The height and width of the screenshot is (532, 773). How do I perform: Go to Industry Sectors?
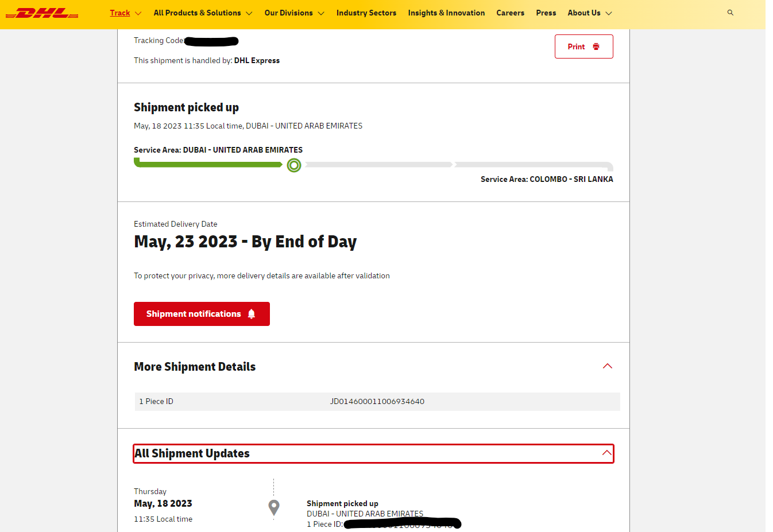coord(366,13)
